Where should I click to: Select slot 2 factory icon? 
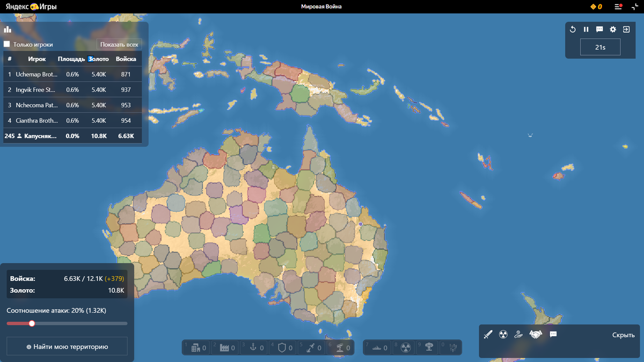[x=224, y=348]
